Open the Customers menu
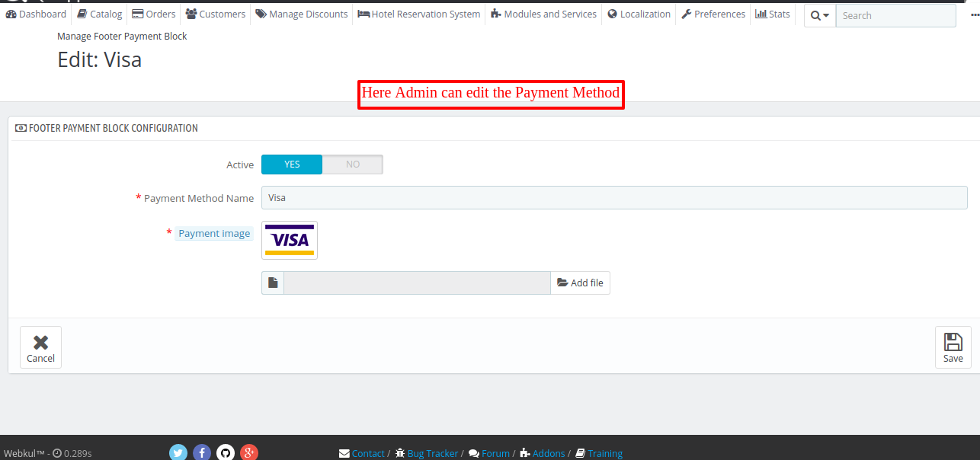Viewport: 980px width, 460px height. 215,14
